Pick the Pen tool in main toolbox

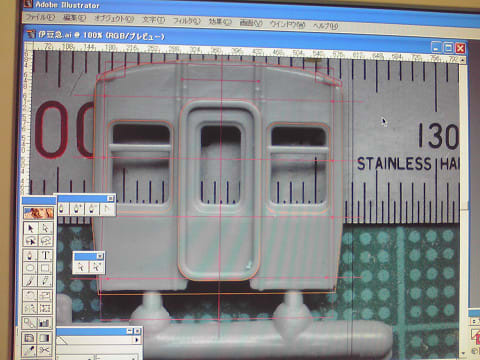(31, 256)
